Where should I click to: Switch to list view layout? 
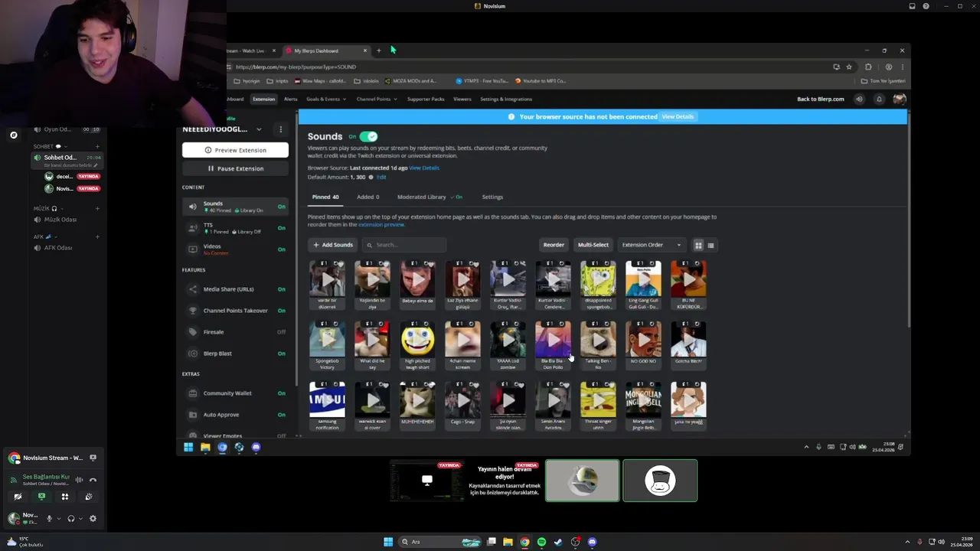[x=710, y=245]
